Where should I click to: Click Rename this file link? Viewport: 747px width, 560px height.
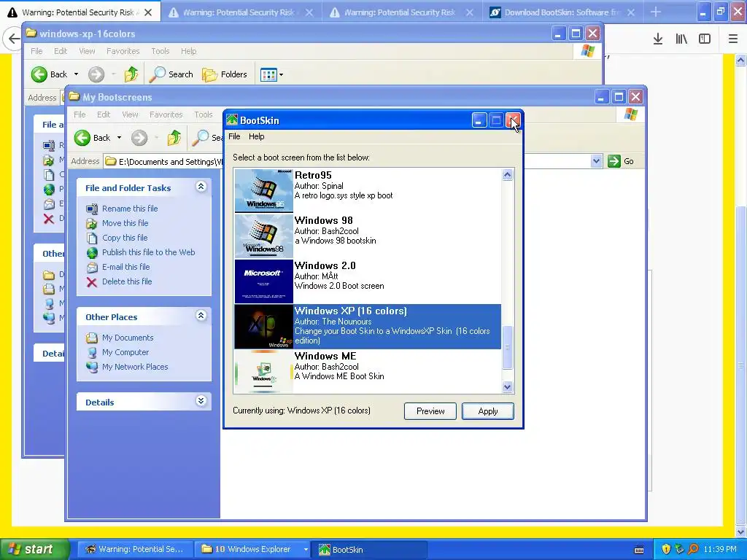coord(130,209)
